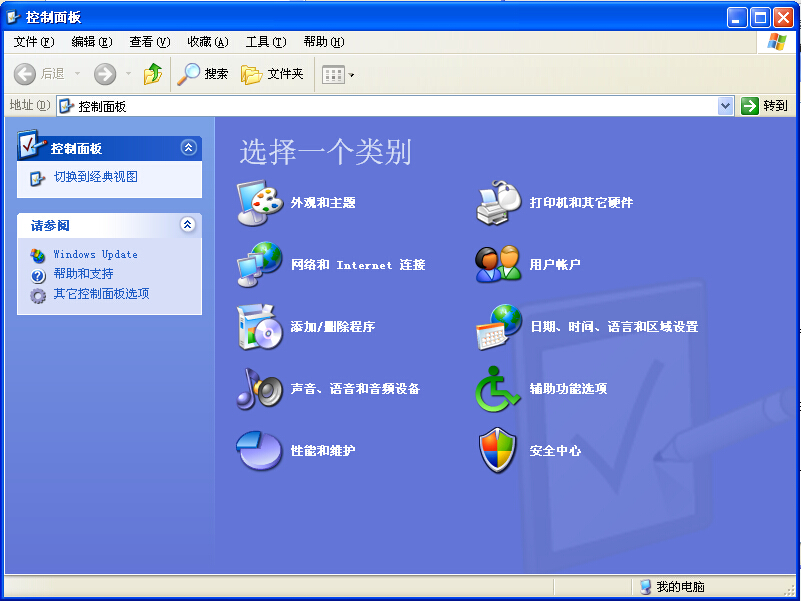Open the 打印机和其它硬件 printer icon

click(499, 203)
